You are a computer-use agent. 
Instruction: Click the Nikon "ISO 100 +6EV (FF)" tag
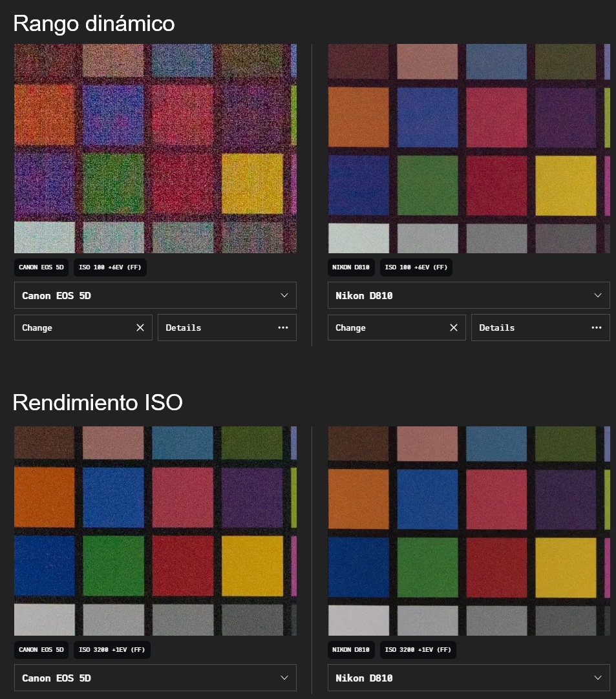(416, 267)
